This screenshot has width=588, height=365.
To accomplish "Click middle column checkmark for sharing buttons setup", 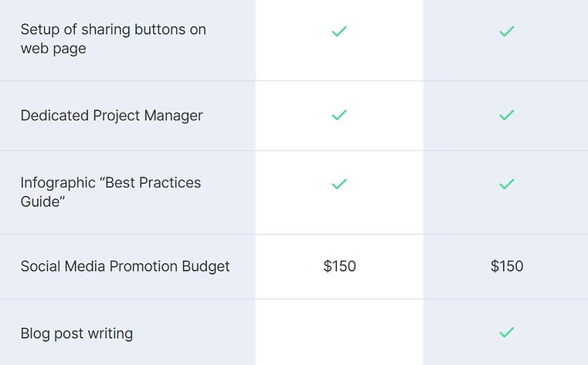I will click(338, 32).
